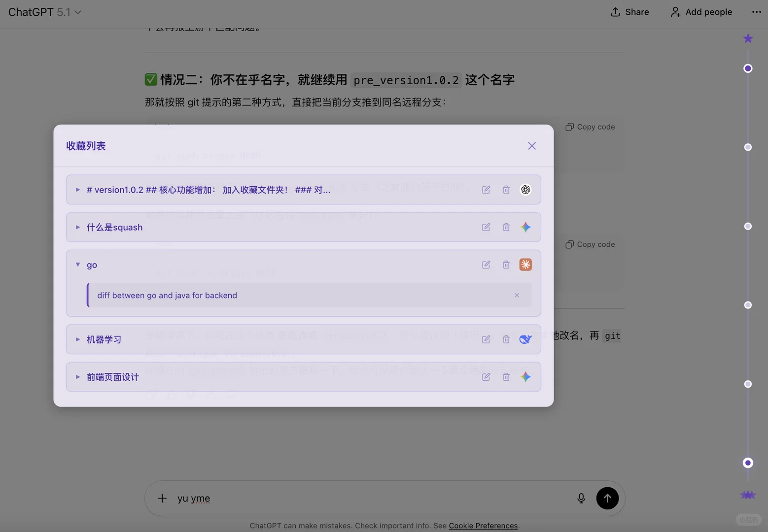
Task: Click the edit pencil on the version1.0.2 entry
Action: [486, 190]
